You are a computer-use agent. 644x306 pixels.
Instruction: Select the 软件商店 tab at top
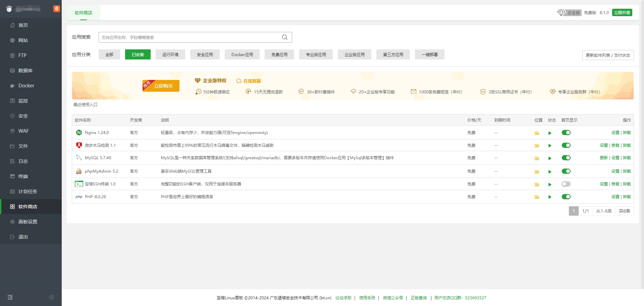click(84, 13)
